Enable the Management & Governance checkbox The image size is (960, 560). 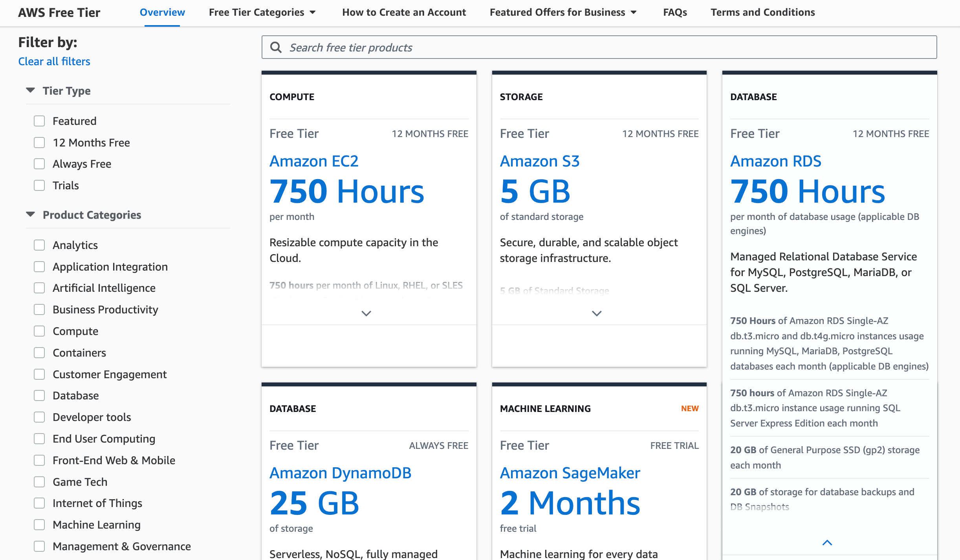click(39, 546)
